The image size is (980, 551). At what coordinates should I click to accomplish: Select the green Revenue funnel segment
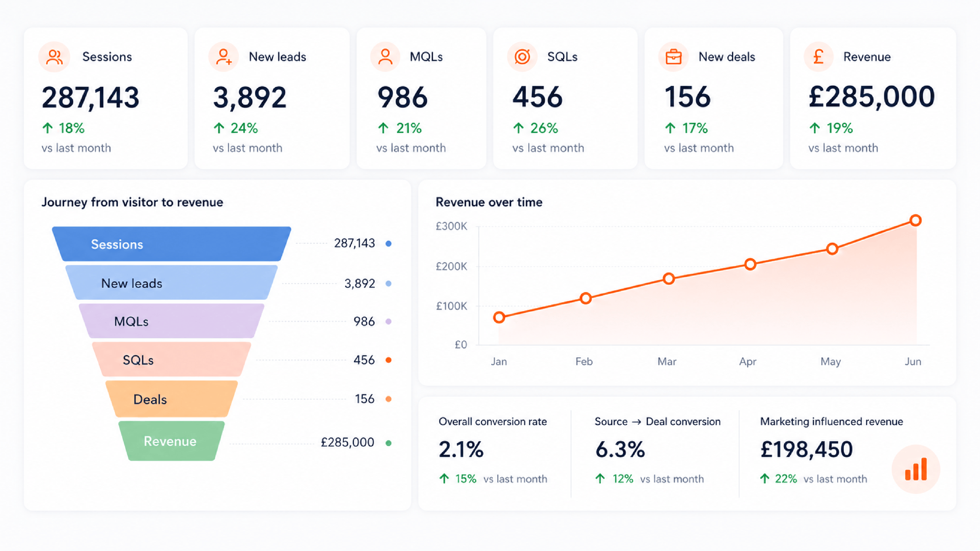171,441
